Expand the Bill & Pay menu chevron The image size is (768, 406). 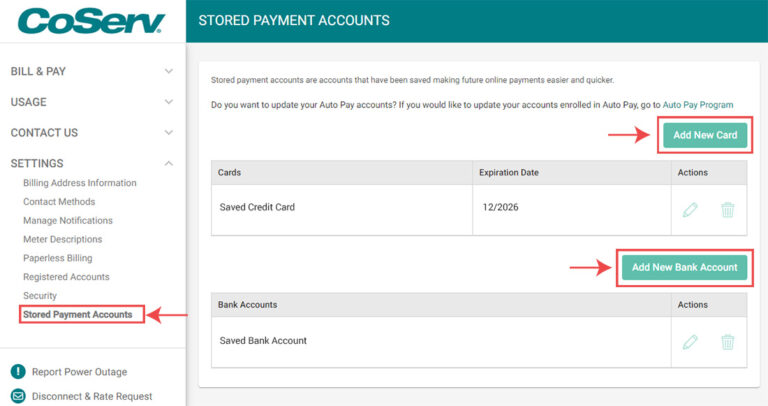[168, 72]
